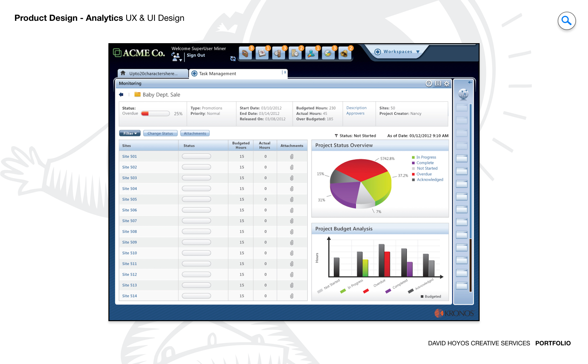Open the bell notifications icon
The image size is (588, 364).
pos(345,54)
